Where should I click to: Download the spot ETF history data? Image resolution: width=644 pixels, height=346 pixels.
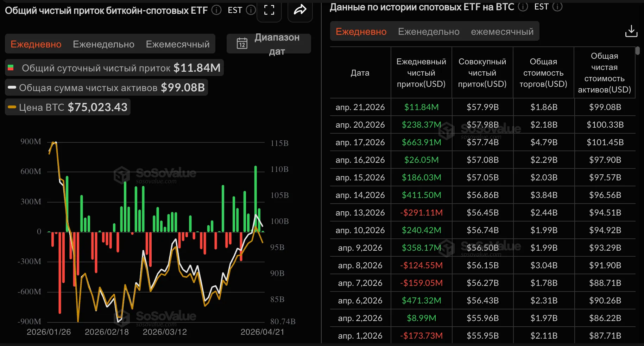tap(631, 31)
